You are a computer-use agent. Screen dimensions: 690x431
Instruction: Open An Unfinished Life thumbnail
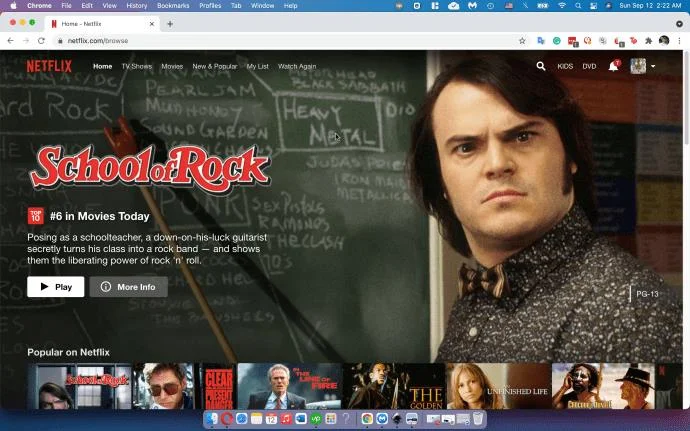[499, 386]
